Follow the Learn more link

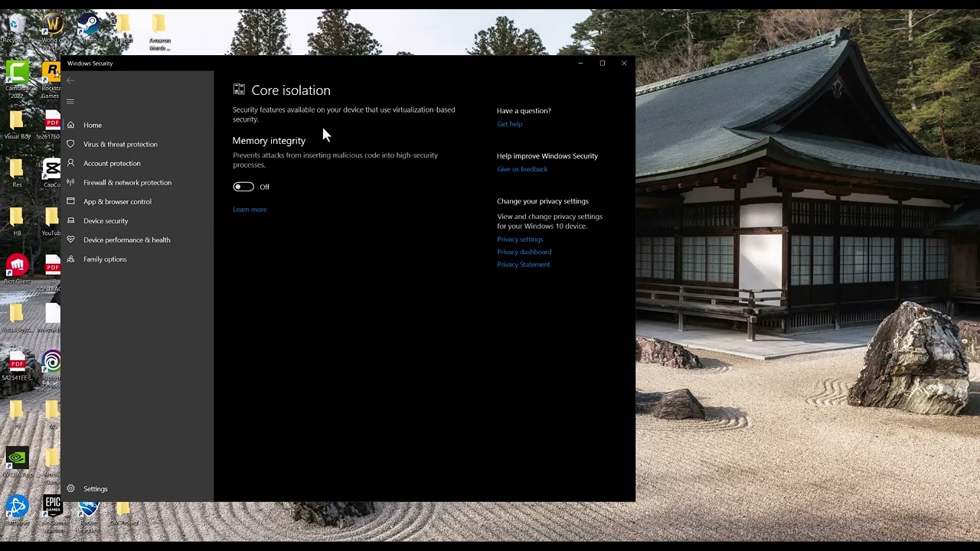click(x=250, y=209)
